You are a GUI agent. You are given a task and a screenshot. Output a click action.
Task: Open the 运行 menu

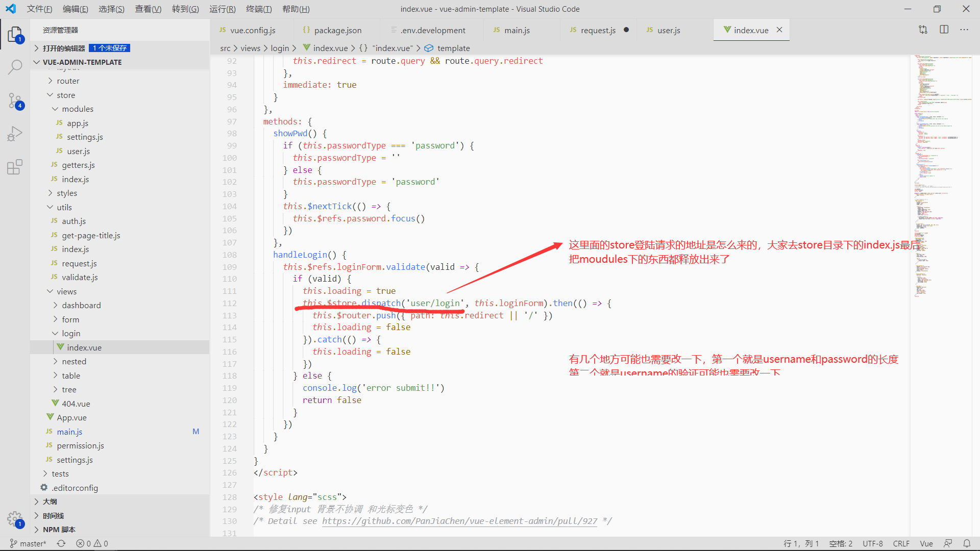click(x=222, y=9)
